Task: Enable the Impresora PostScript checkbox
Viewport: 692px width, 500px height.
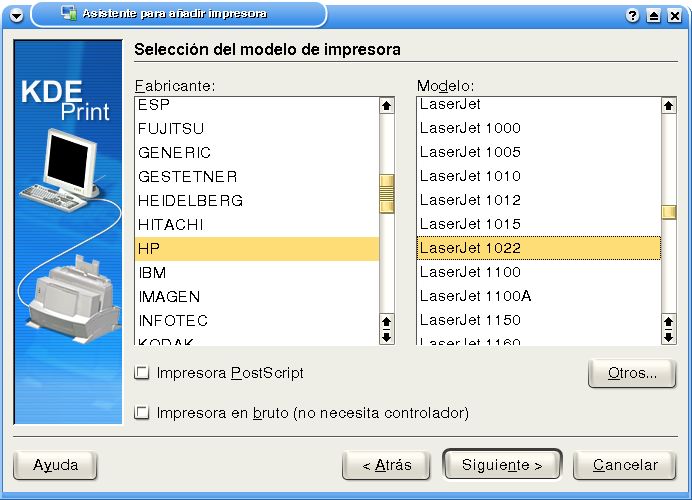Action: 142,373
